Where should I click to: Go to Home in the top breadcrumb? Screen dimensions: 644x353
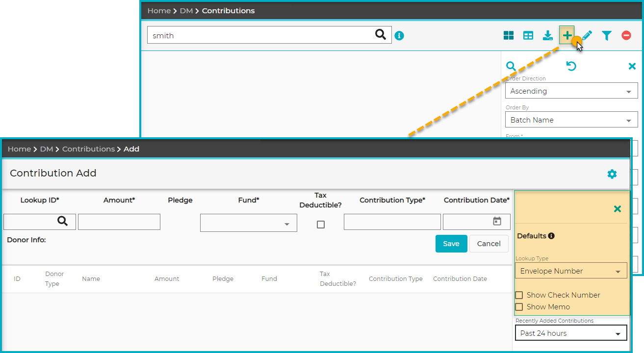[159, 10]
